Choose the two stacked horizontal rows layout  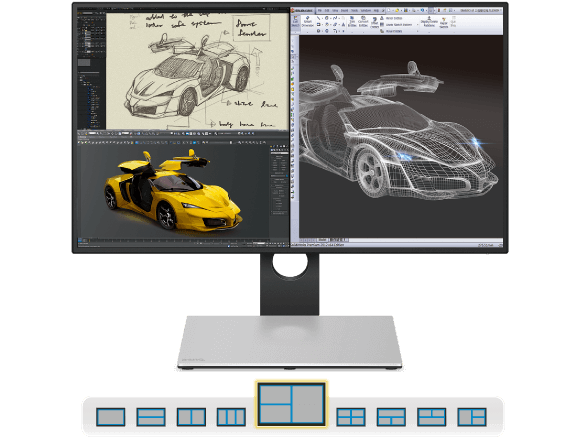pos(151,417)
